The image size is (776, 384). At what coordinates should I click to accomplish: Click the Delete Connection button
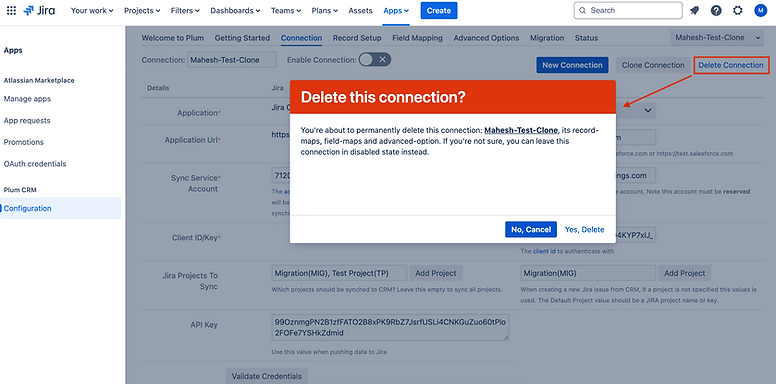coord(731,65)
